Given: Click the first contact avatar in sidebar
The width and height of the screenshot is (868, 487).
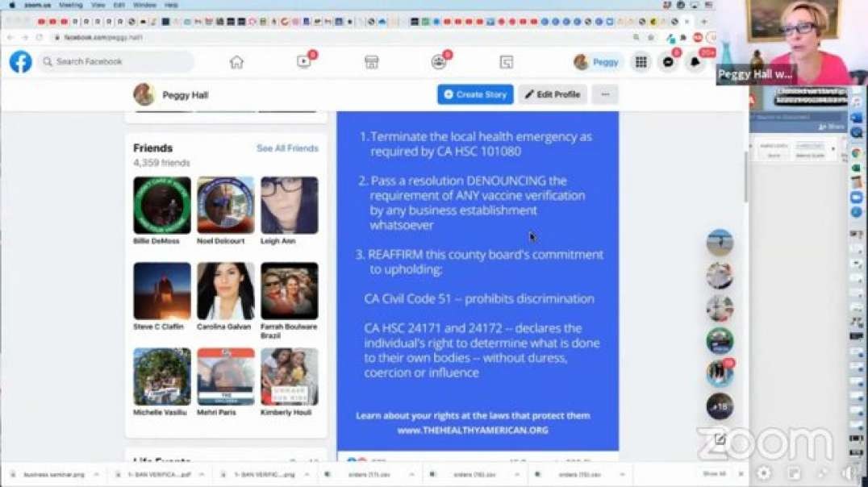Looking at the screenshot, I should (x=720, y=243).
